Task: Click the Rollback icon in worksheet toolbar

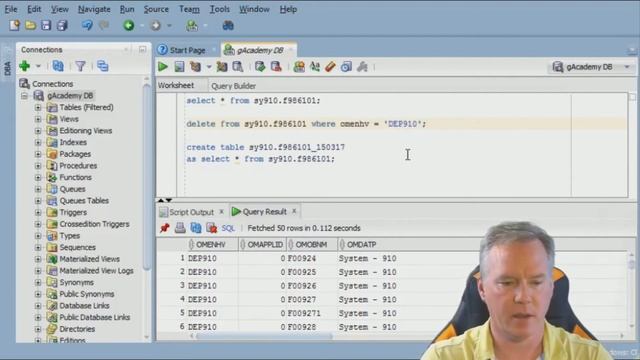Action: pyautogui.click(x=276, y=67)
